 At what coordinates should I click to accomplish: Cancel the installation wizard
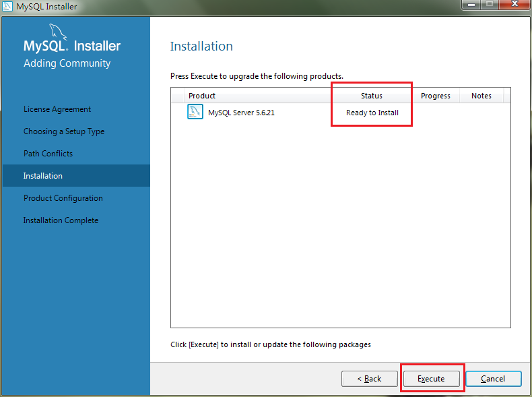(494, 379)
